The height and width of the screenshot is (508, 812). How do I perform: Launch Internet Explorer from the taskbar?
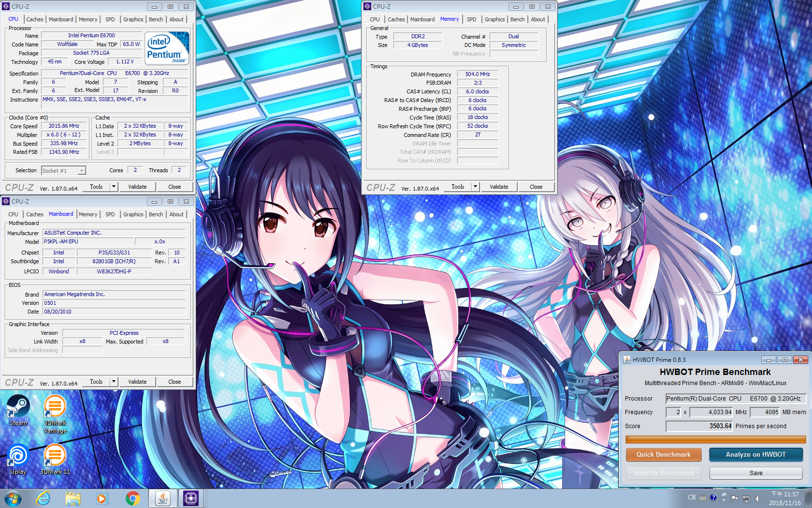[43, 498]
